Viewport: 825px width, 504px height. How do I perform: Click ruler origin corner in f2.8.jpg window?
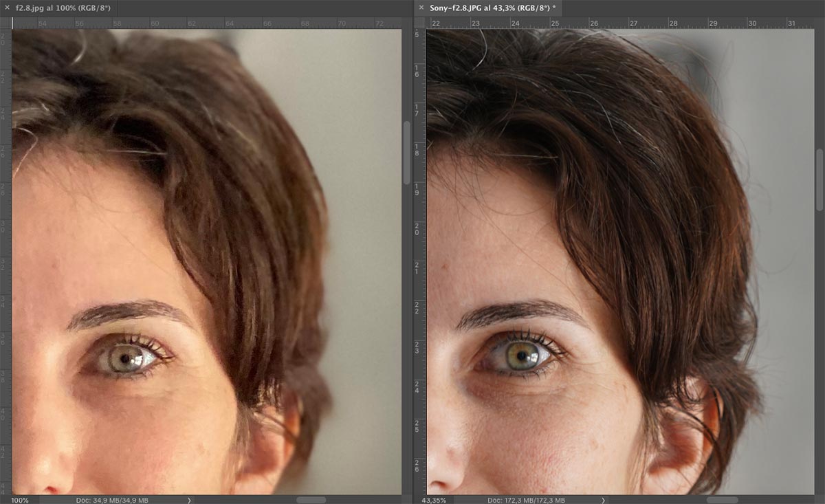pos(5,23)
